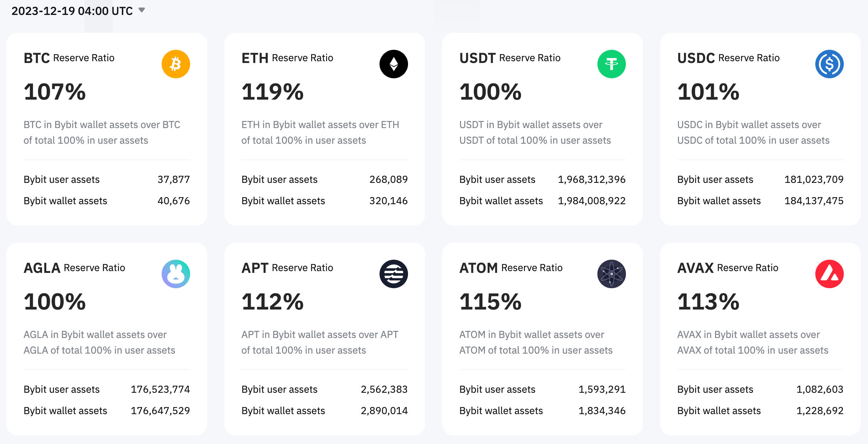Click the 107% BTC ratio value
868x444 pixels.
point(55,92)
